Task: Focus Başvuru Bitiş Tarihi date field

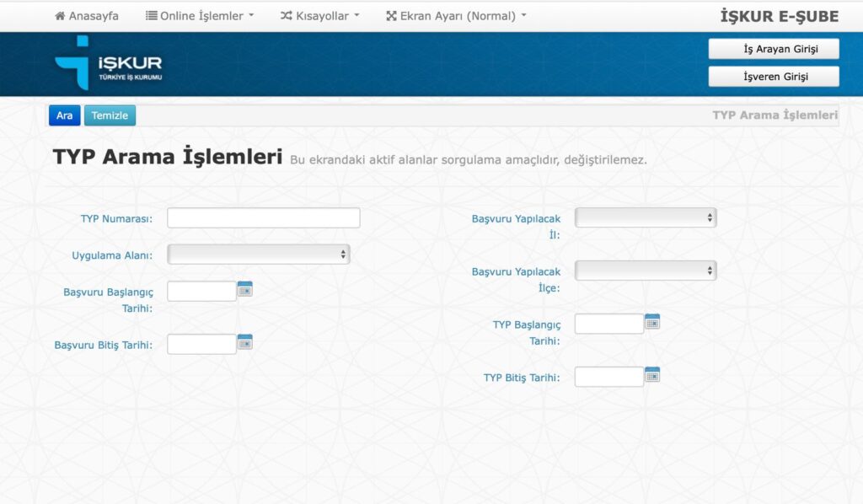Action: click(x=202, y=344)
